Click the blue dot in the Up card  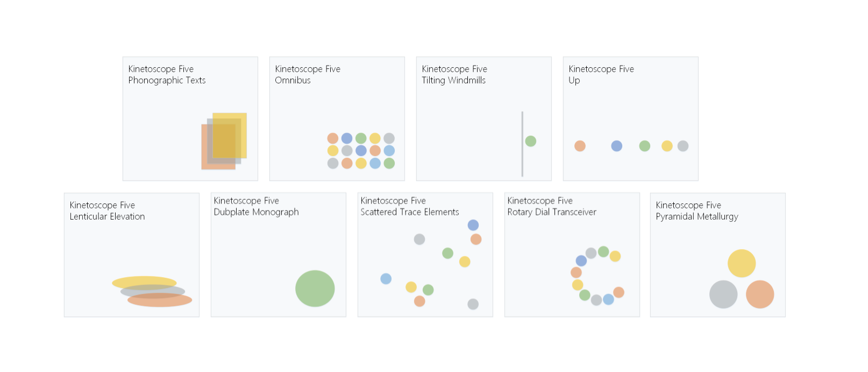(x=617, y=146)
